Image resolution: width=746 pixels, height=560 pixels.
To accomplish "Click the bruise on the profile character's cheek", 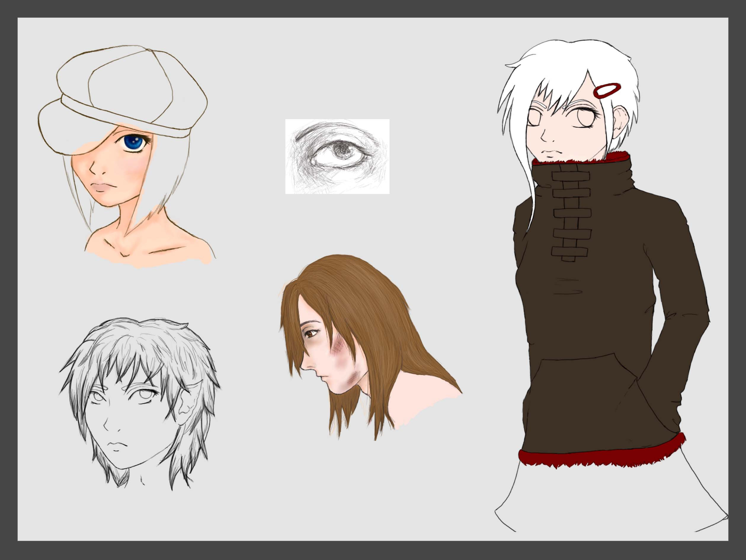I will tap(338, 348).
